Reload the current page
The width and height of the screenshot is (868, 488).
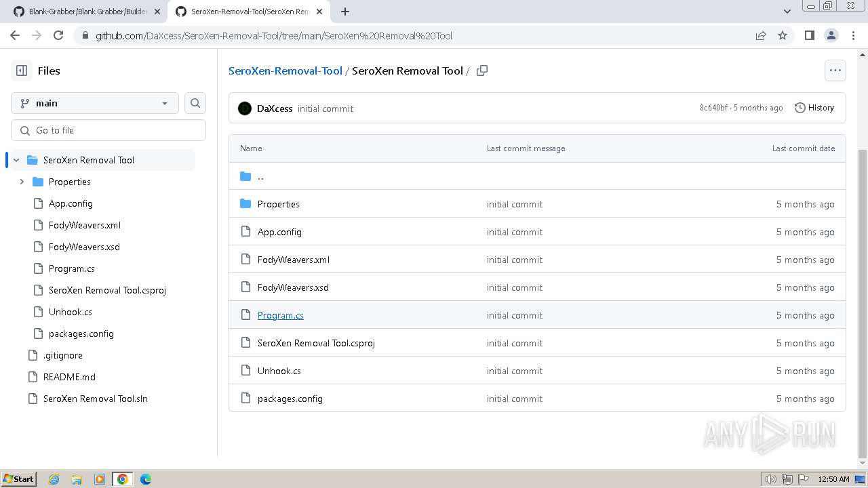coord(58,35)
